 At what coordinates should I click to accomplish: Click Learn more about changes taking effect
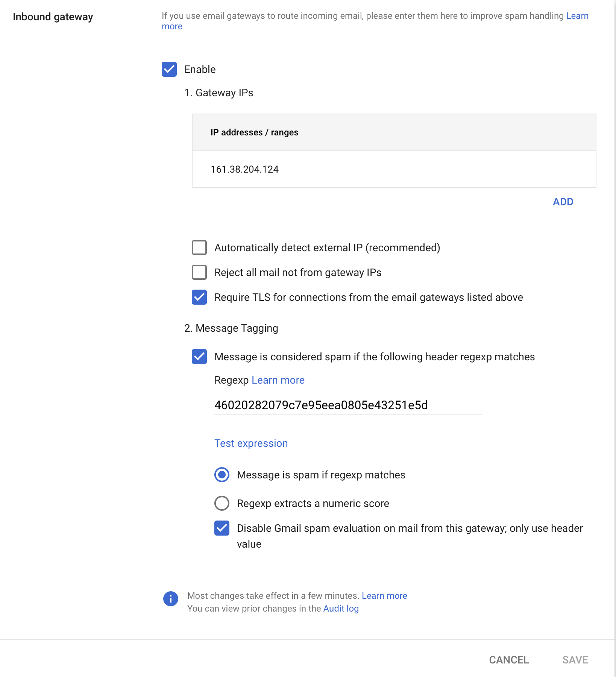(384, 596)
